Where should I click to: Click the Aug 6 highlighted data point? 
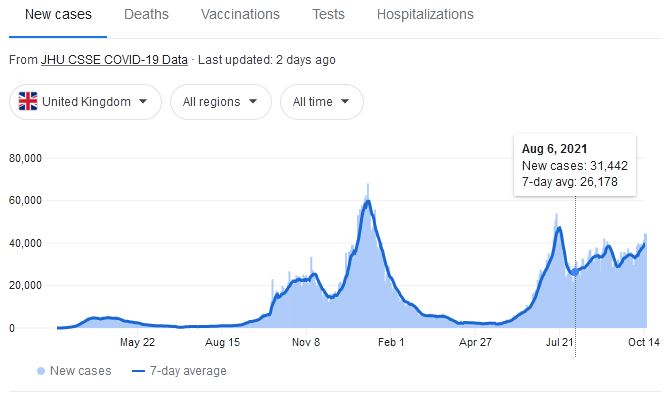click(x=575, y=272)
